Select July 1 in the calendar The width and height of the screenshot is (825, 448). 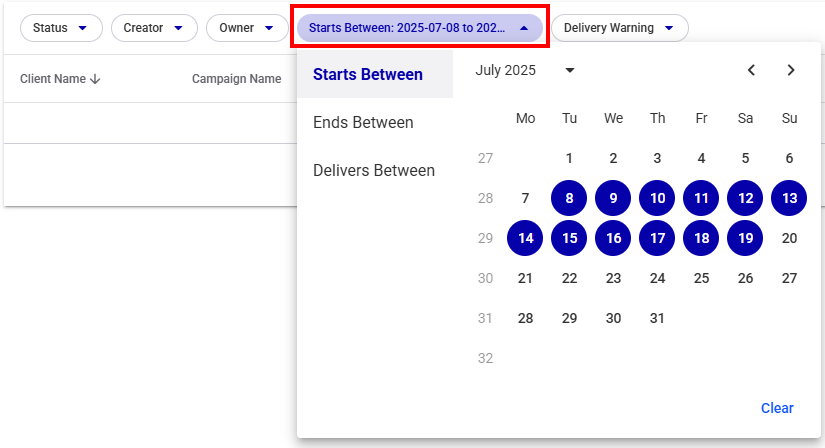coord(569,158)
